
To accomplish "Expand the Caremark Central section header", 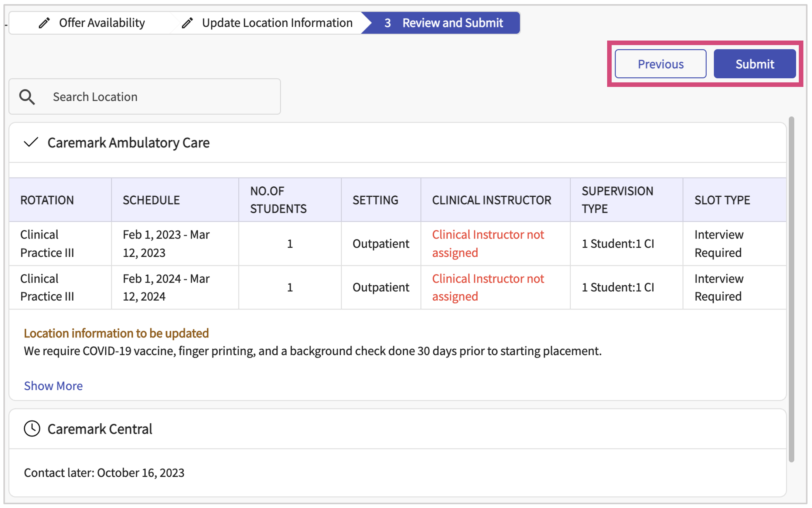I will (398, 429).
